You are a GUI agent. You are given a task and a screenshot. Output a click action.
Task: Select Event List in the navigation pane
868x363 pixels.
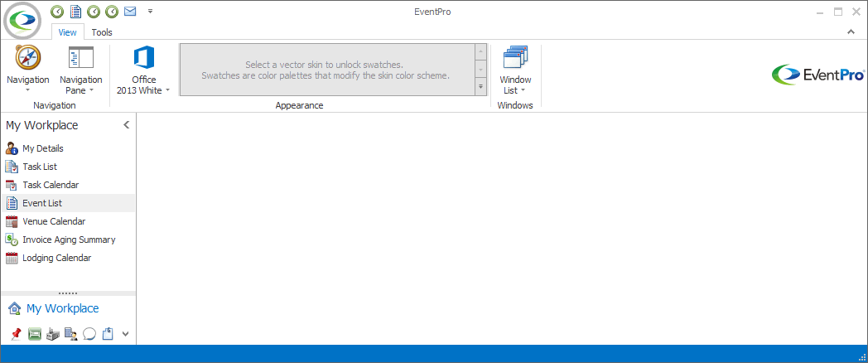pos(68,203)
